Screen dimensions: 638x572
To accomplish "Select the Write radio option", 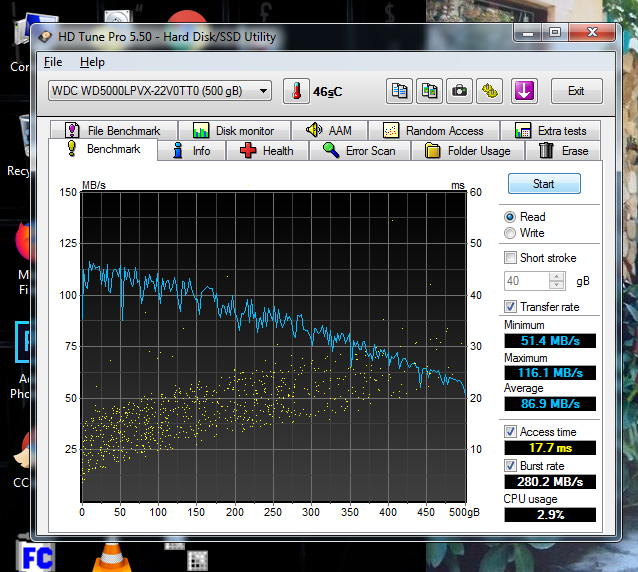I will (x=509, y=233).
